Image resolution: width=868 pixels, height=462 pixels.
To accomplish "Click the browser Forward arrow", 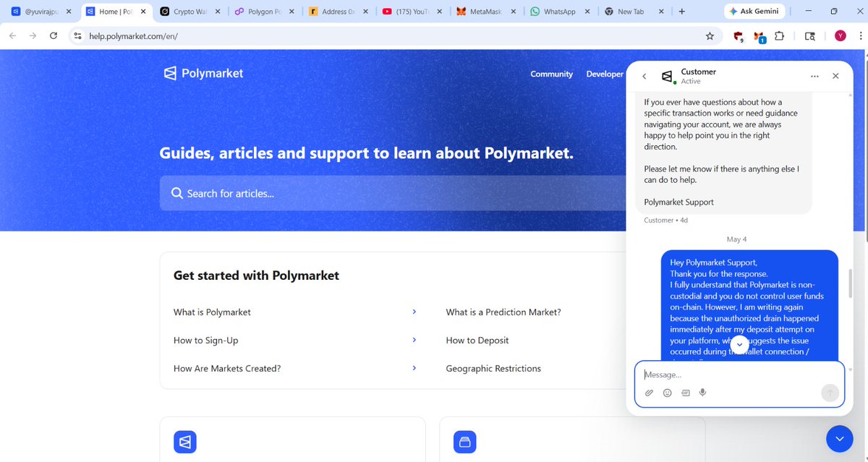I will 33,36.
